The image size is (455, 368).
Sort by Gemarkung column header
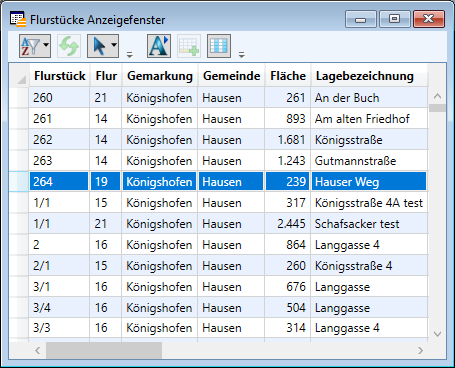point(160,76)
